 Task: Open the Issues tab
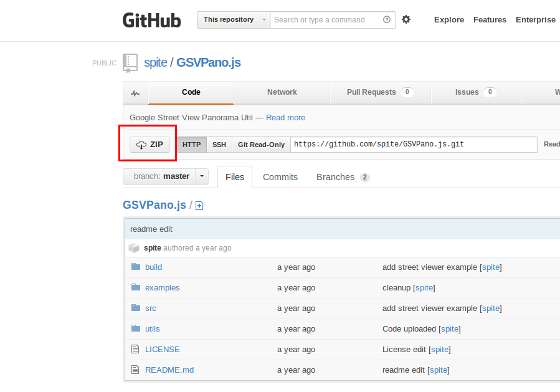476,93
